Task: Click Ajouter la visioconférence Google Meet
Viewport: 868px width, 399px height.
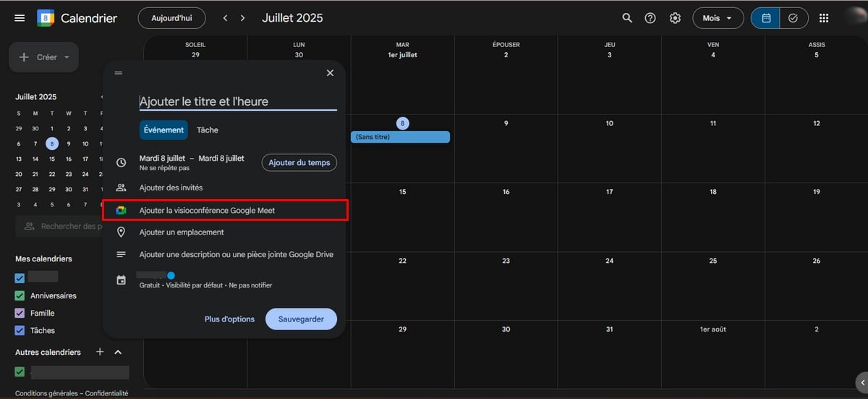Action: tap(207, 210)
